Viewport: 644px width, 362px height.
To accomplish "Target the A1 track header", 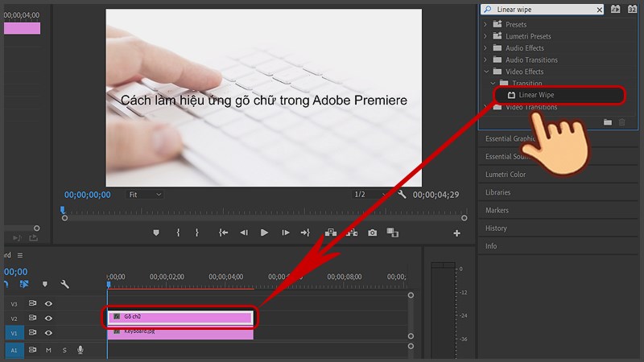I will [14, 350].
